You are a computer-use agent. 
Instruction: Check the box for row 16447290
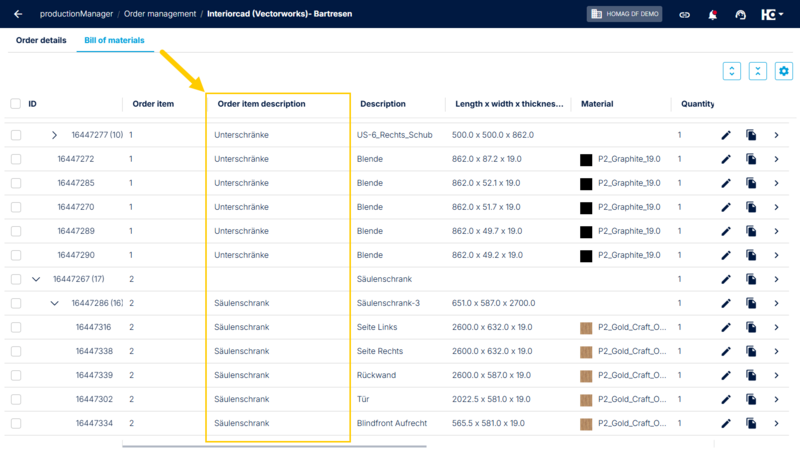(16, 255)
